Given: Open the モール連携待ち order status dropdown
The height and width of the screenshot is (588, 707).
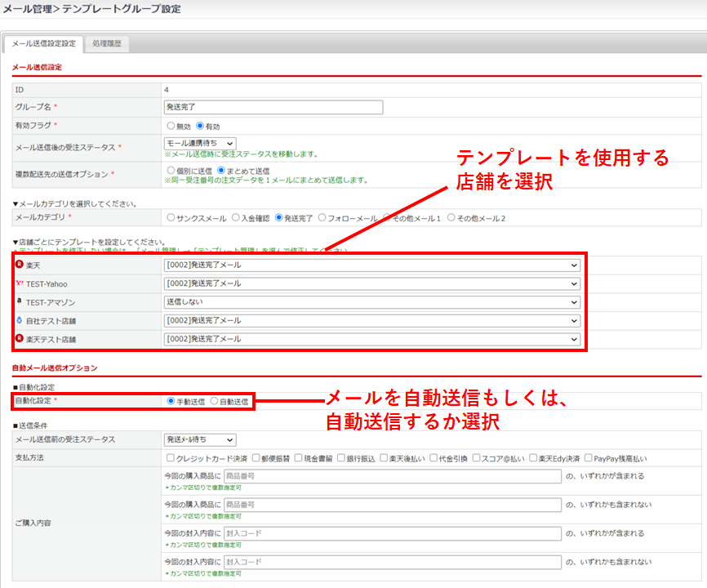Looking at the screenshot, I should click(x=200, y=144).
